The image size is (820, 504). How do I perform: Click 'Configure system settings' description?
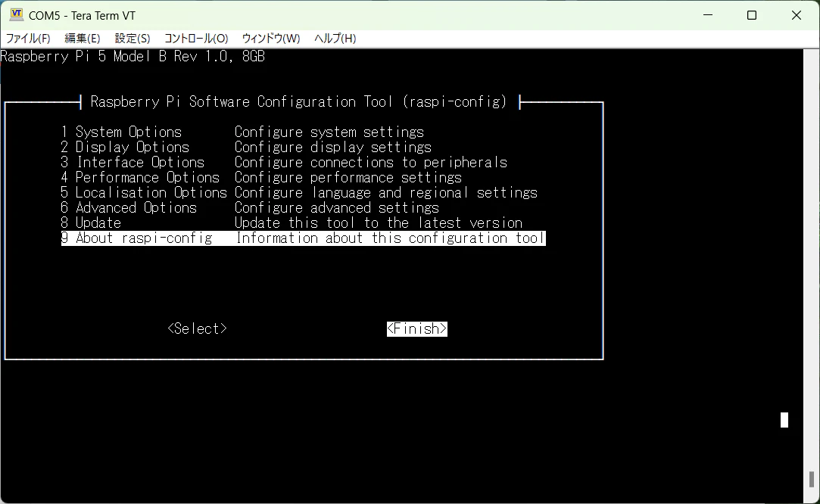click(329, 132)
